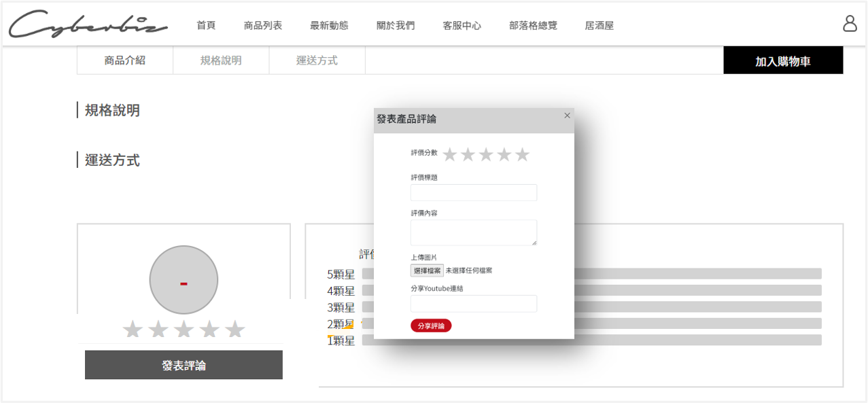Open 部落格總覽 menu item
The height and width of the screenshot is (403, 868).
click(533, 25)
